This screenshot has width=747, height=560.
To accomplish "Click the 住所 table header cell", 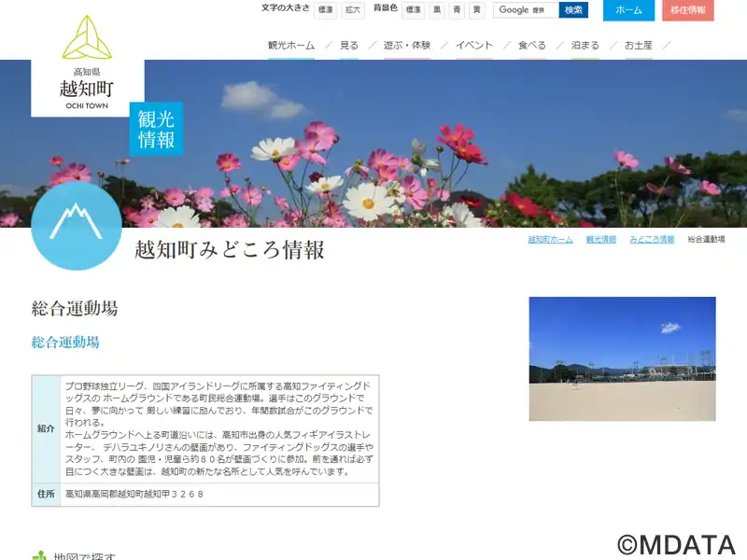I will tap(46, 495).
